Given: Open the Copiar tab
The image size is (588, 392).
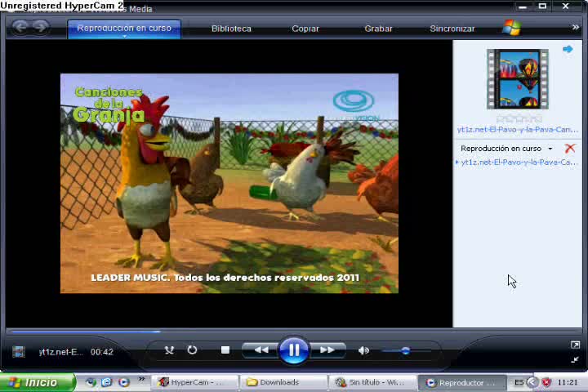Looking at the screenshot, I should [x=305, y=29].
